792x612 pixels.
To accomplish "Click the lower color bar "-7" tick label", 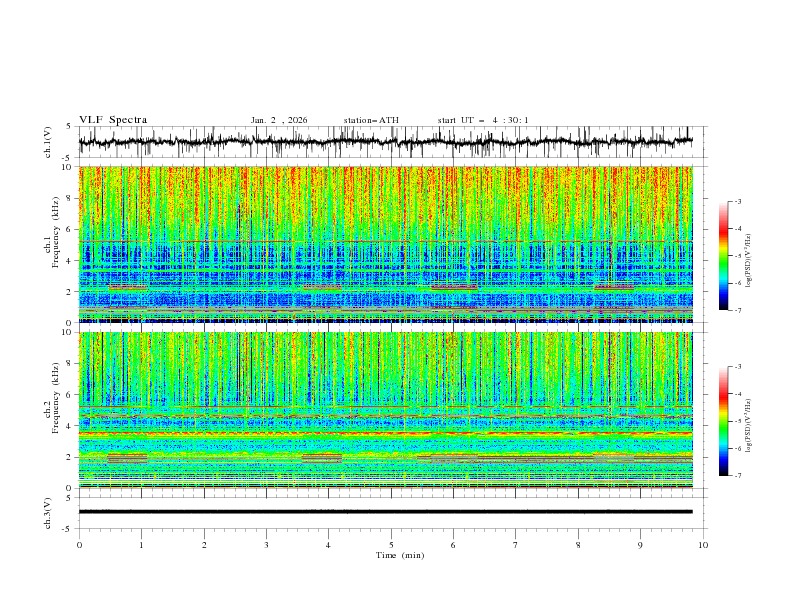I will [x=737, y=476].
